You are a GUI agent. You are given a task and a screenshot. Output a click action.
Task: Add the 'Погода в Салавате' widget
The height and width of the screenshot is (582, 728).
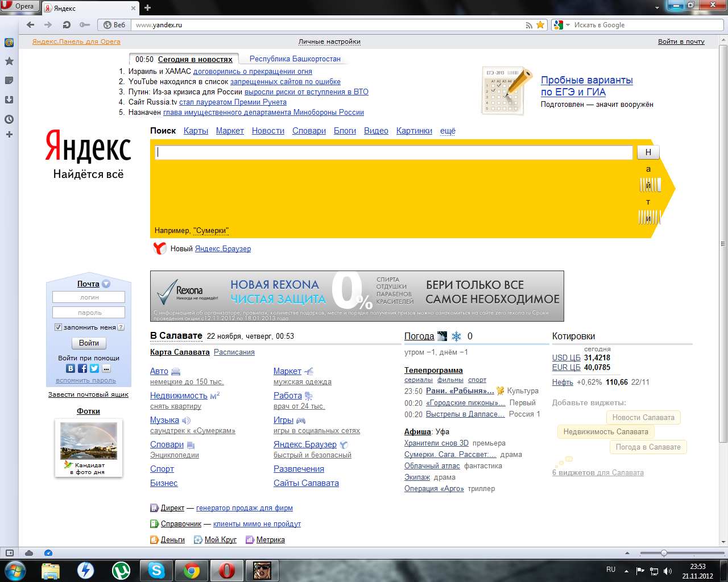click(648, 447)
